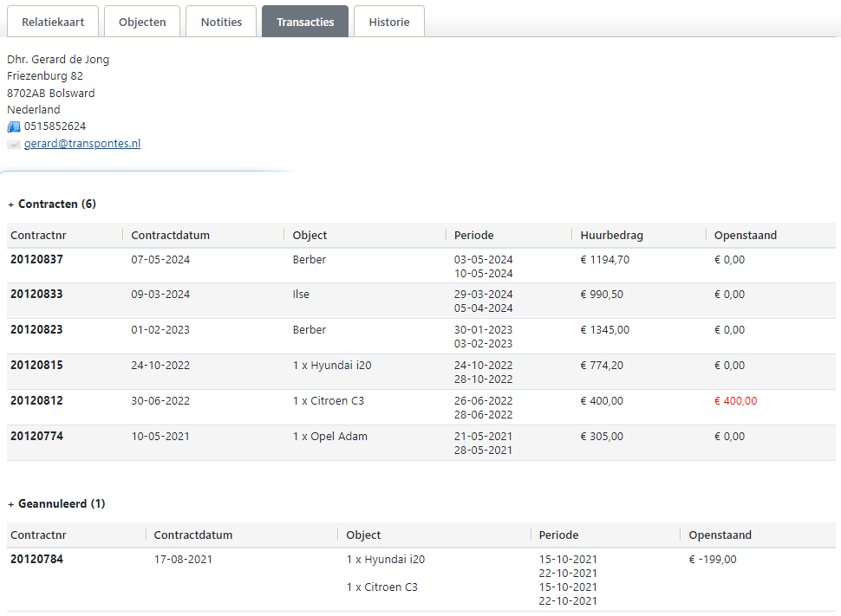The image size is (841, 616).
Task: Click the red € 400,00 outstanding amount
Action: [735, 401]
